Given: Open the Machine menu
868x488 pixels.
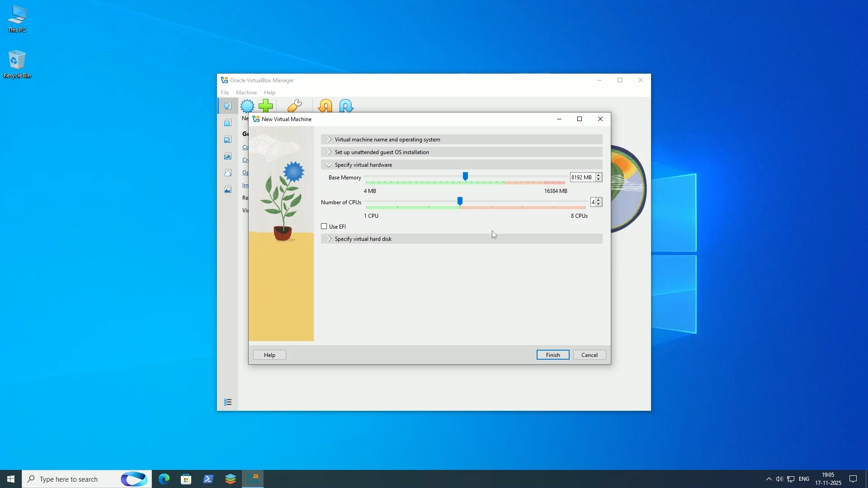Looking at the screenshot, I should click(x=246, y=92).
